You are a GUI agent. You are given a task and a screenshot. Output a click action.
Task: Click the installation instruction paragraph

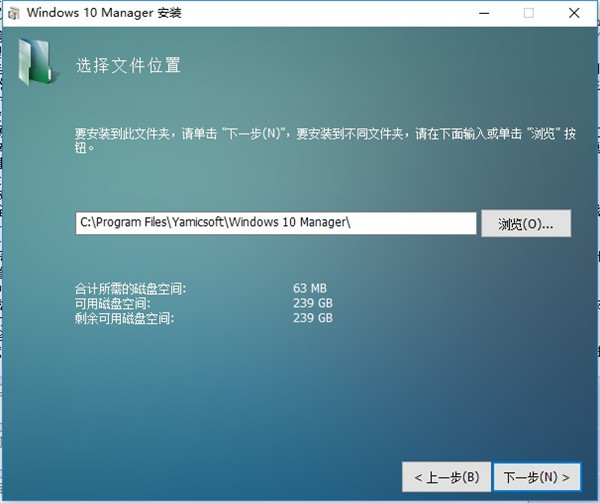click(325, 140)
